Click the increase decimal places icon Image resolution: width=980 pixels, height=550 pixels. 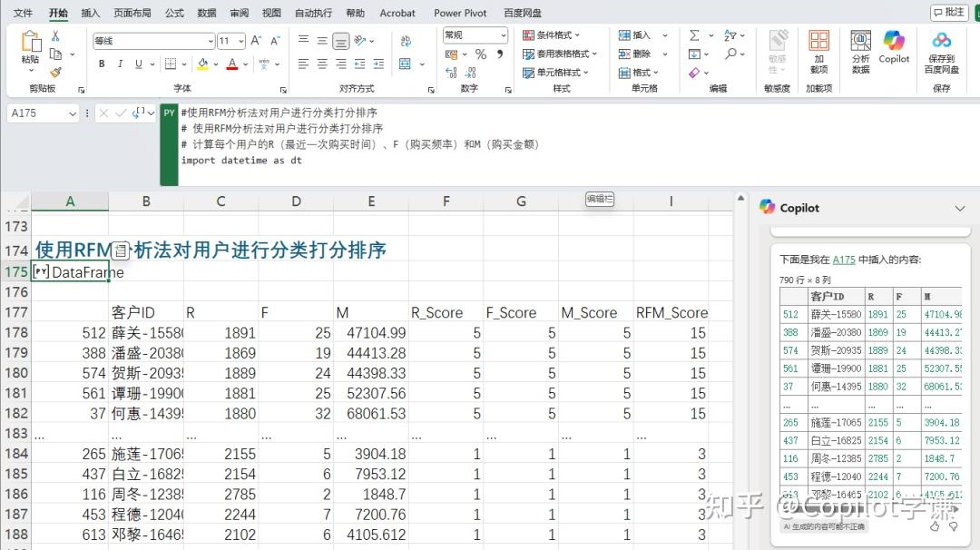(x=451, y=72)
